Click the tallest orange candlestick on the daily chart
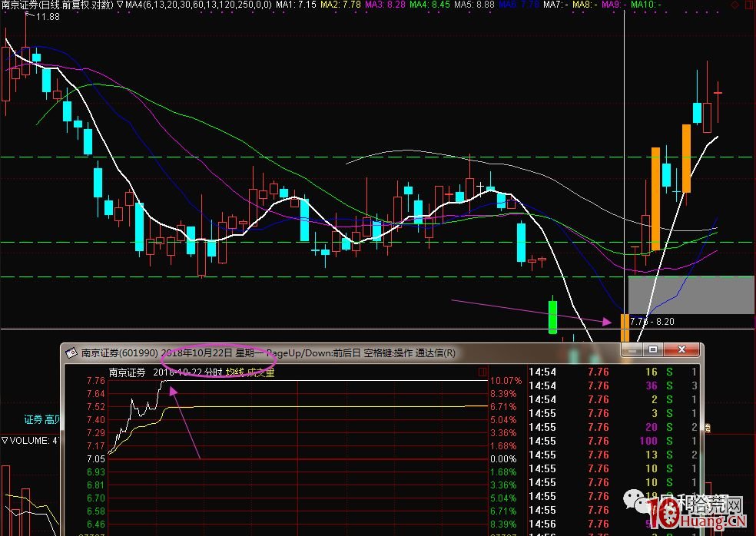 pos(655,199)
